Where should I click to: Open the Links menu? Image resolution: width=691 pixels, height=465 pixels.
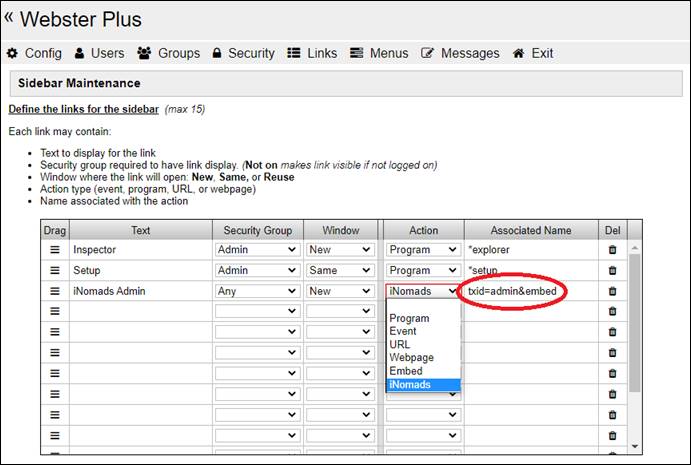tap(312, 53)
